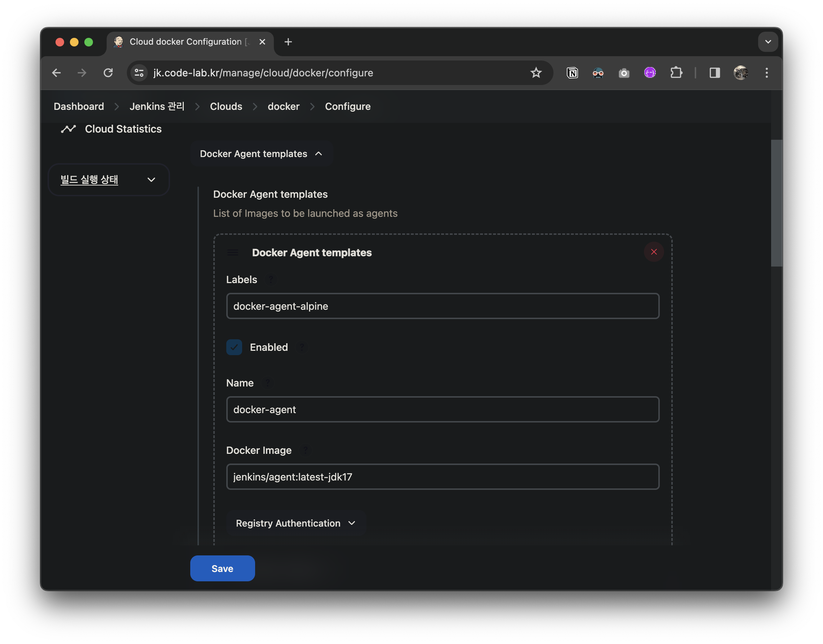
Task: Open the Chrome extensions puzzle icon
Action: 676,73
